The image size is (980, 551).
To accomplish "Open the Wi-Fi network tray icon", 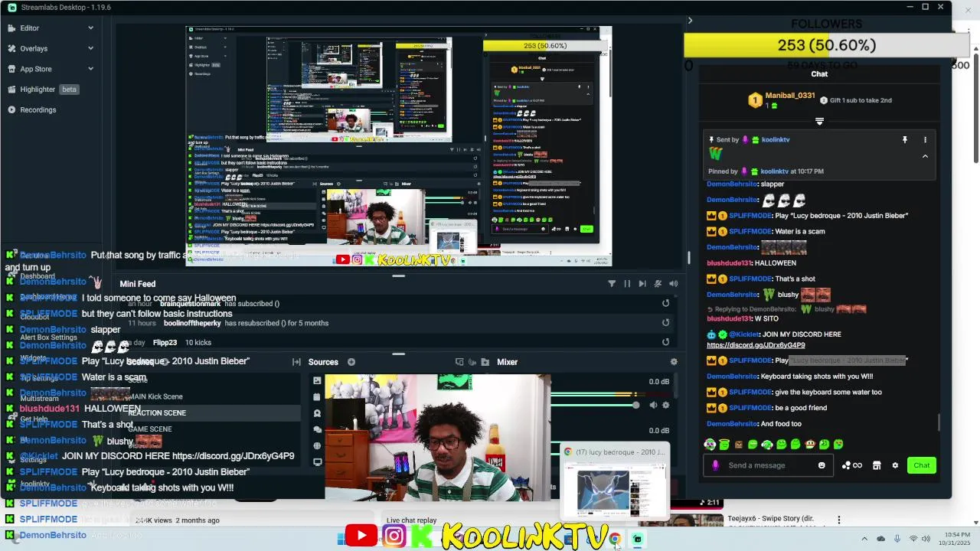I will tap(913, 539).
